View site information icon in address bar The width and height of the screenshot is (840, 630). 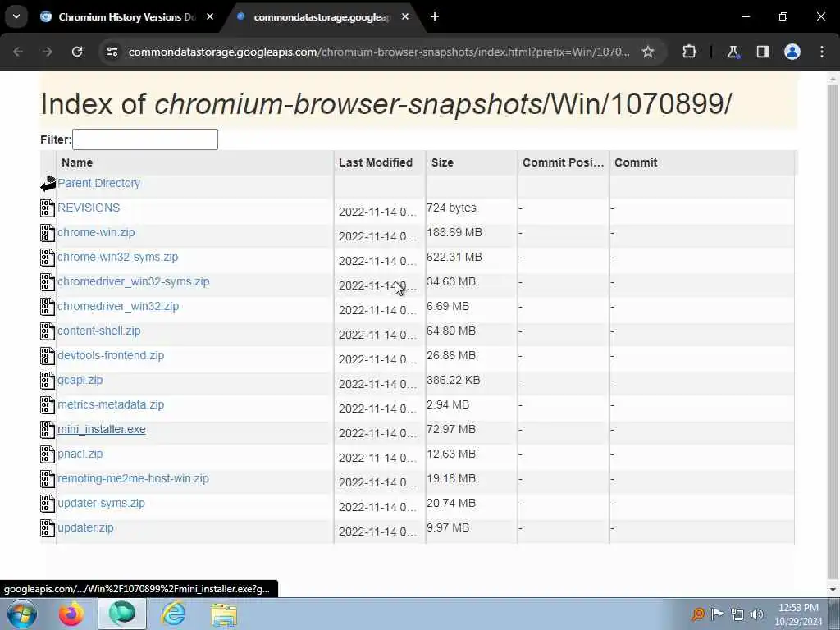(112, 52)
